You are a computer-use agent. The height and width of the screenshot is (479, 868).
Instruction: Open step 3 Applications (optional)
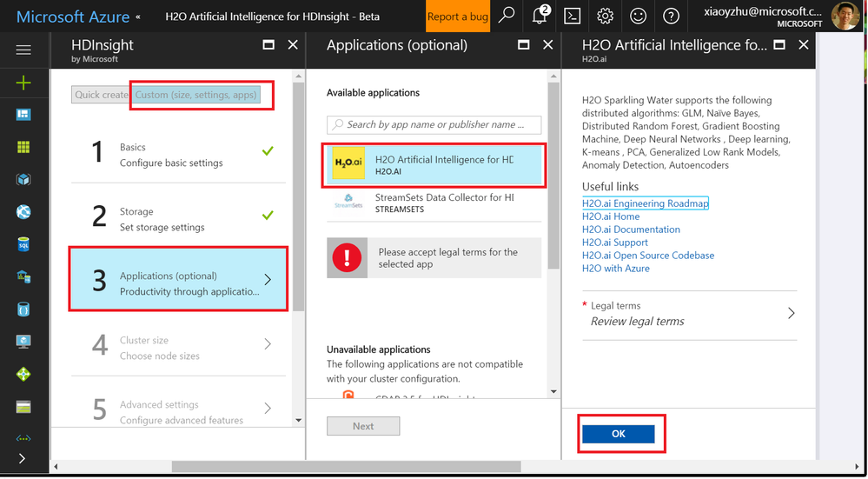coord(178,279)
